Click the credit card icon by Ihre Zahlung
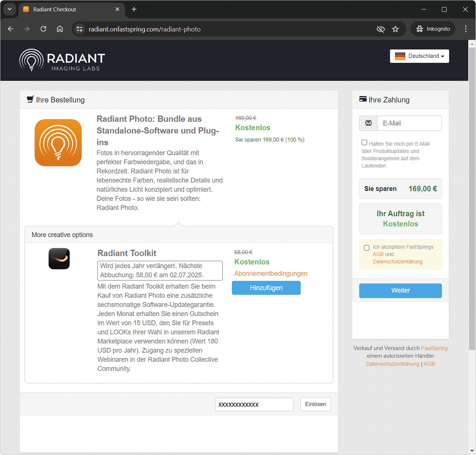476x455 pixels. point(363,99)
